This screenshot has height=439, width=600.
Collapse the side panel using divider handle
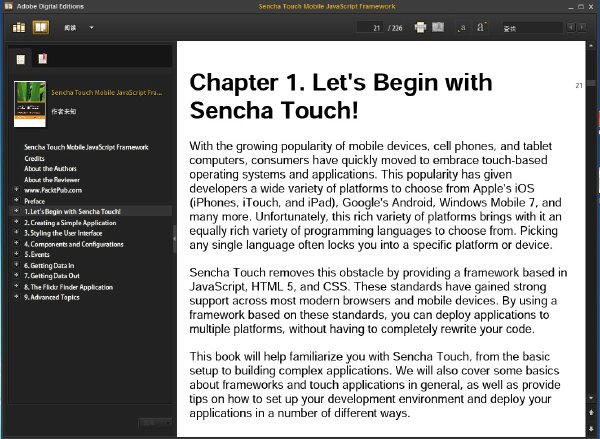point(174,239)
